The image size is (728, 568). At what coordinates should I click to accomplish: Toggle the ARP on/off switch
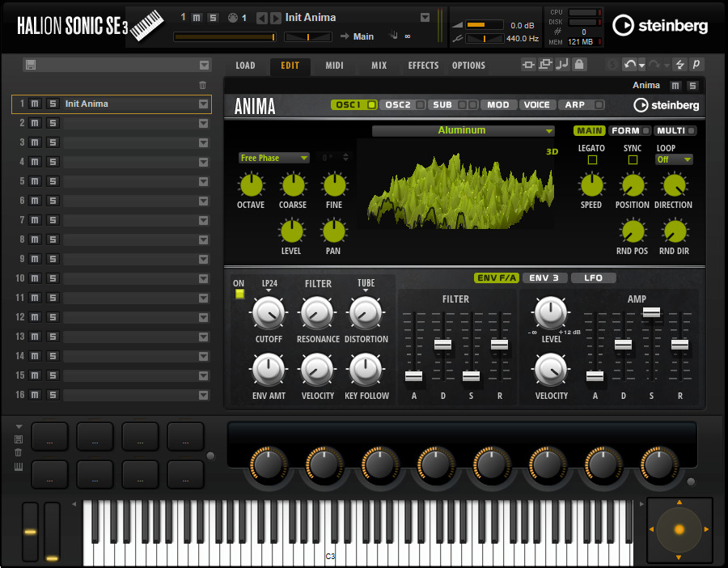(599, 105)
